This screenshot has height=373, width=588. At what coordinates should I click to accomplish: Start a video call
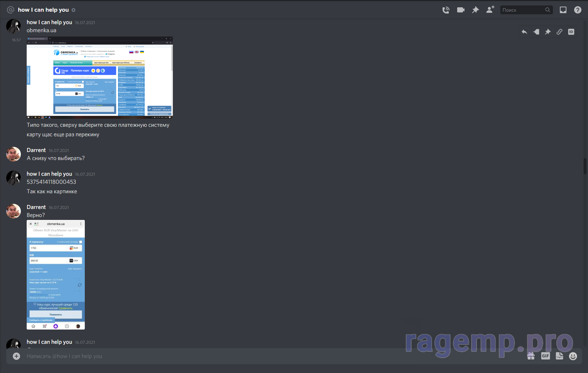(x=461, y=10)
